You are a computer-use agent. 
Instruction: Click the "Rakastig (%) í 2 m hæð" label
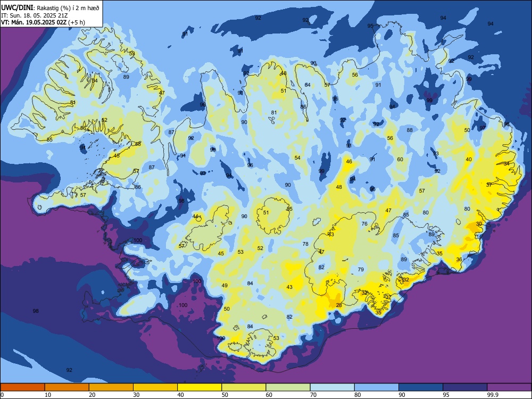point(68,8)
